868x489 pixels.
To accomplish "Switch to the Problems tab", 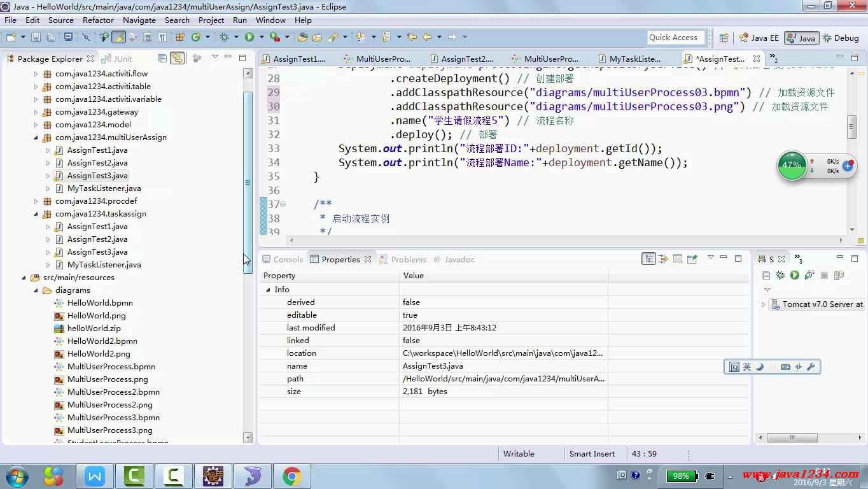I will (403, 259).
